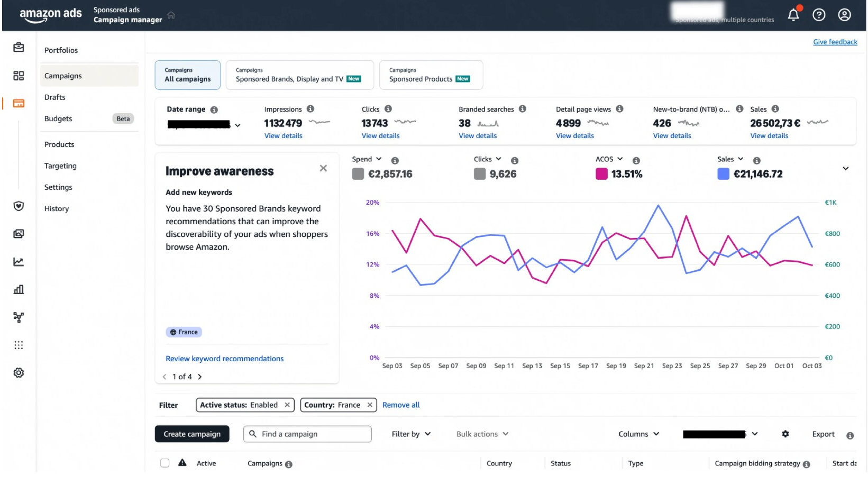Switch to Sponsored Products tab
The image size is (868, 485).
point(431,75)
